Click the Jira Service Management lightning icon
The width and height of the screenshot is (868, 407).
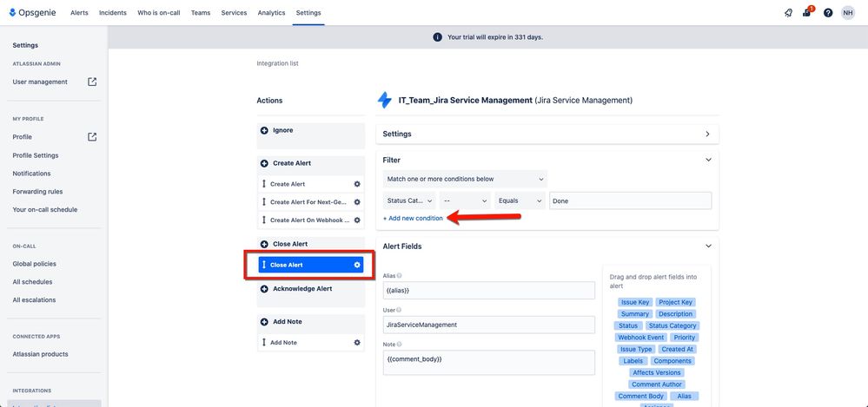tap(384, 100)
